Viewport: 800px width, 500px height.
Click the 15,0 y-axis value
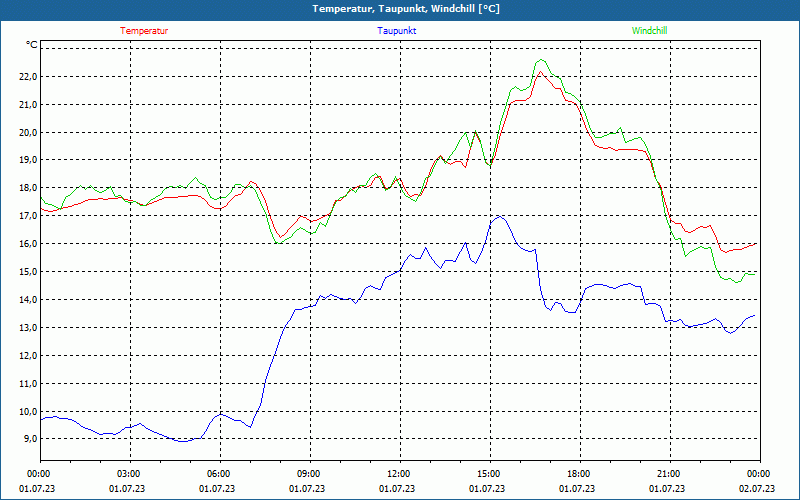point(28,271)
